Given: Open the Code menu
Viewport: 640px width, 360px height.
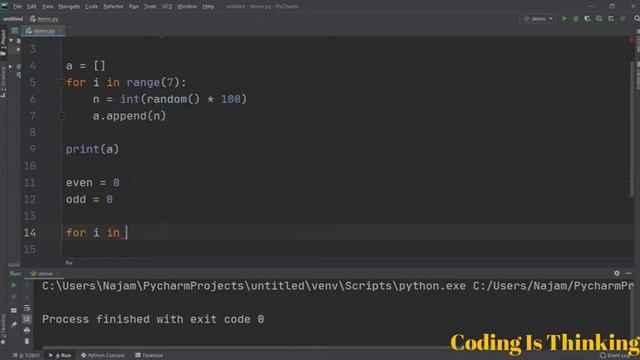Looking at the screenshot, I should pos(91,7).
